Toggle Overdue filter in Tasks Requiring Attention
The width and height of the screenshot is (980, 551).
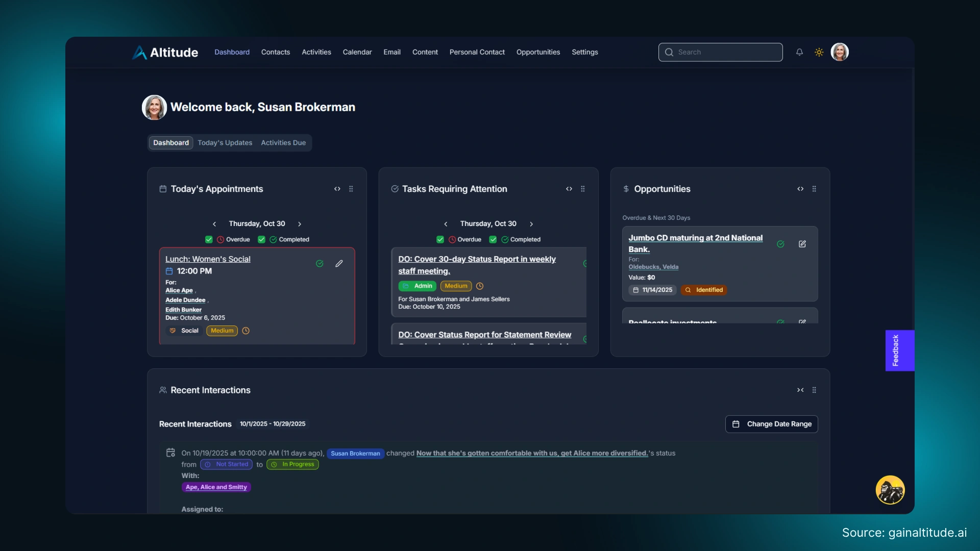440,240
